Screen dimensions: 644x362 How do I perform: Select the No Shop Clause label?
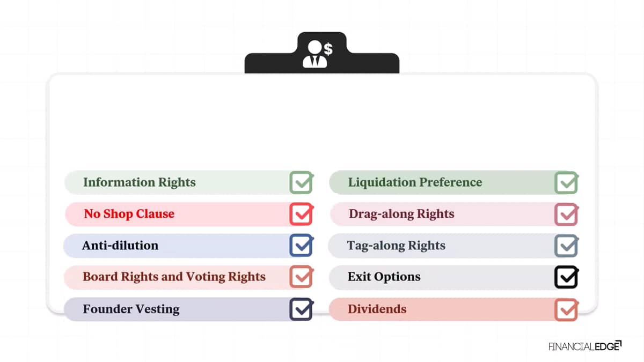point(129,214)
